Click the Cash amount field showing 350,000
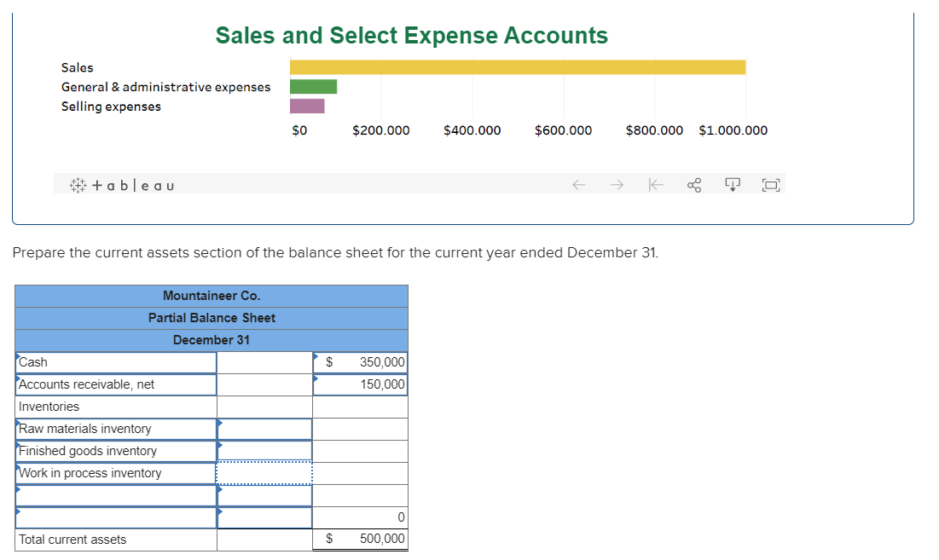 pyautogui.click(x=361, y=362)
